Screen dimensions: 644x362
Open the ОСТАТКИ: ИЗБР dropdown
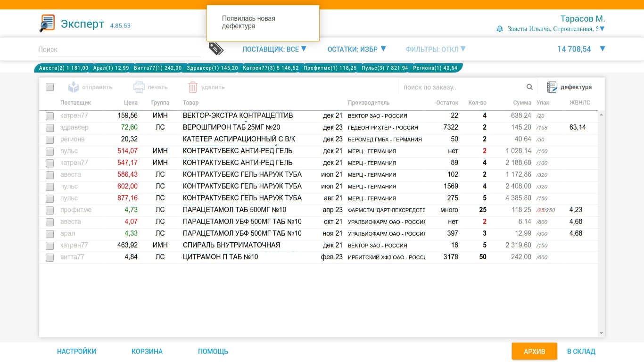click(x=357, y=49)
